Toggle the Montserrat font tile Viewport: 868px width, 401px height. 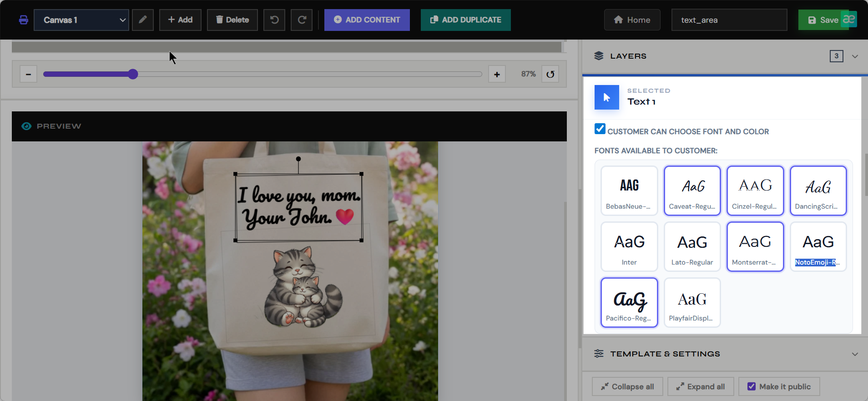pyautogui.click(x=755, y=246)
